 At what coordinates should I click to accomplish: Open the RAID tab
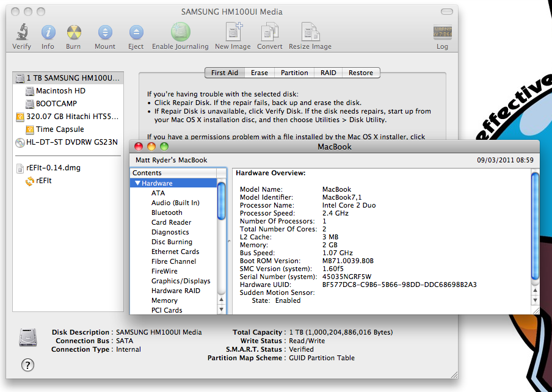[x=328, y=73]
